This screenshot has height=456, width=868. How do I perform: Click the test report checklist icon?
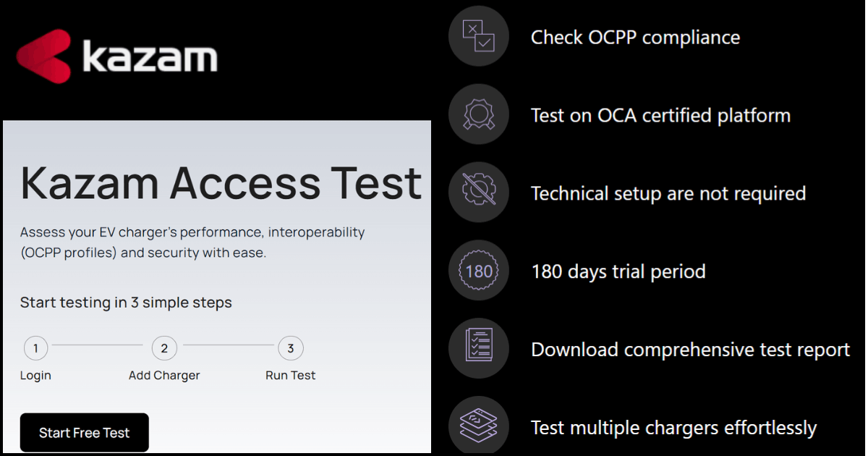479,349
